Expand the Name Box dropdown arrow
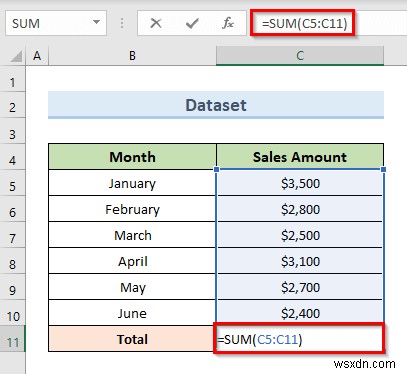 click(x=96, y=23)
